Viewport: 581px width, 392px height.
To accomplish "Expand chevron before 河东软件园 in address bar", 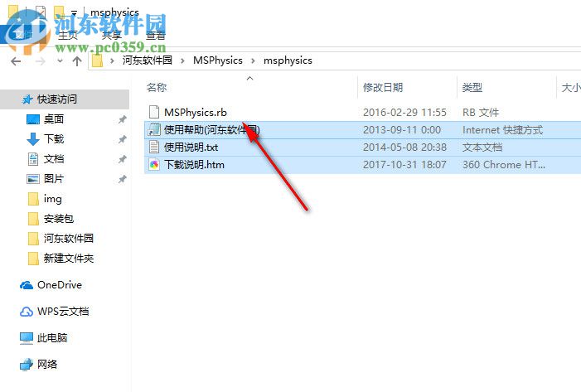I will pos(112,60).
